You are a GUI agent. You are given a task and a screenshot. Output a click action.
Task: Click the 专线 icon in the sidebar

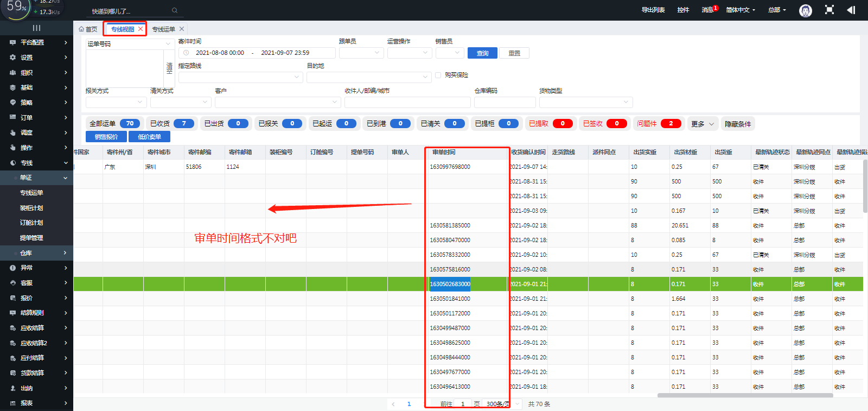click(x=13, y=162)
